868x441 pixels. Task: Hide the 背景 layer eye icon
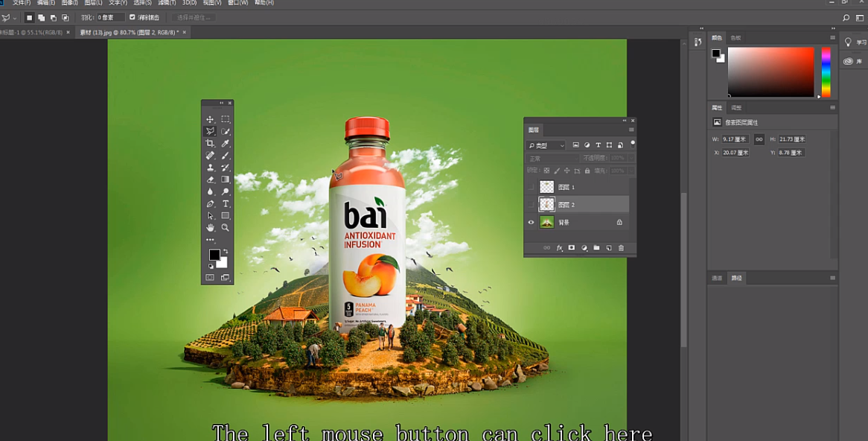coord(531,222)
